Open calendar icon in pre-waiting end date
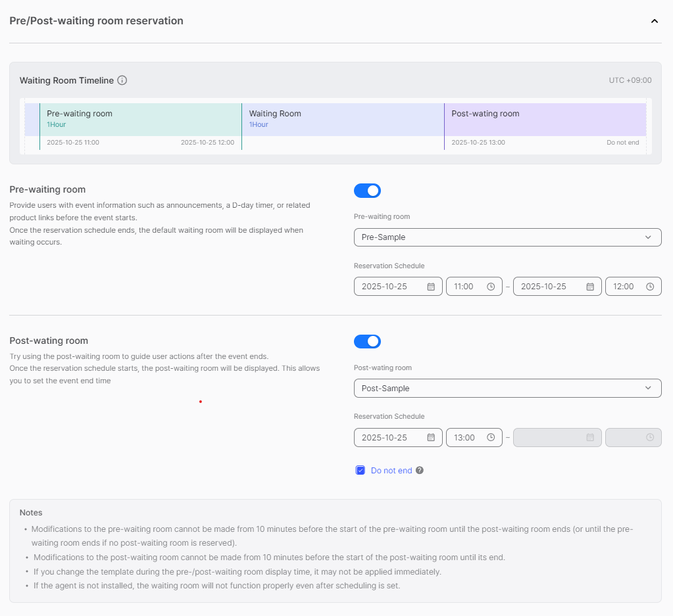673x616 pixels. [x=590, y=287]
